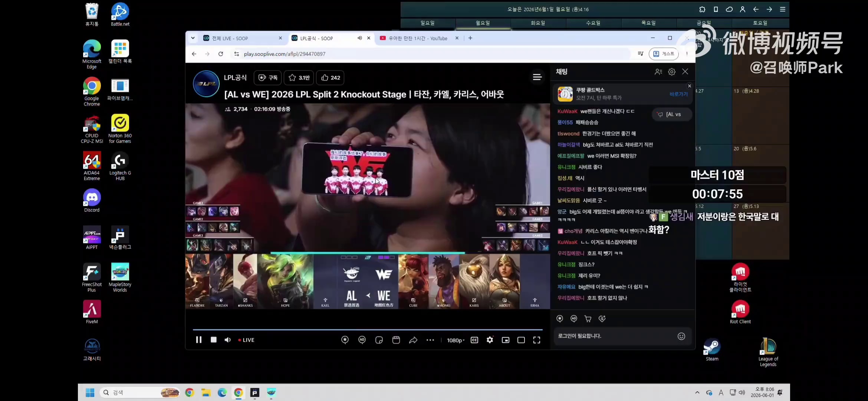
Task: Open Norton 360 for Gamers
Action: (x=120, y=129)
